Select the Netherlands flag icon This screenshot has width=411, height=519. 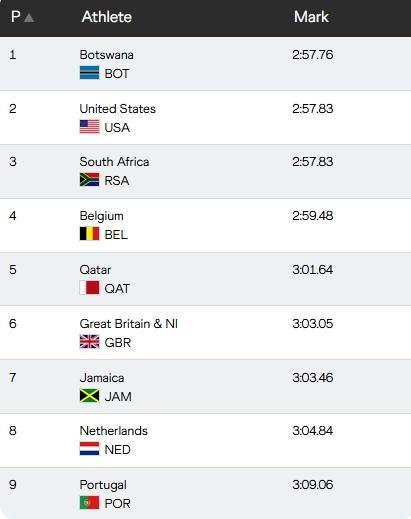point(89,449)
